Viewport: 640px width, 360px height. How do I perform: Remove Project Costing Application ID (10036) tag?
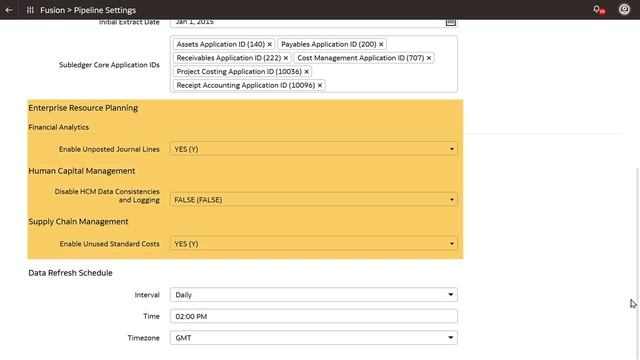point(307,71)
